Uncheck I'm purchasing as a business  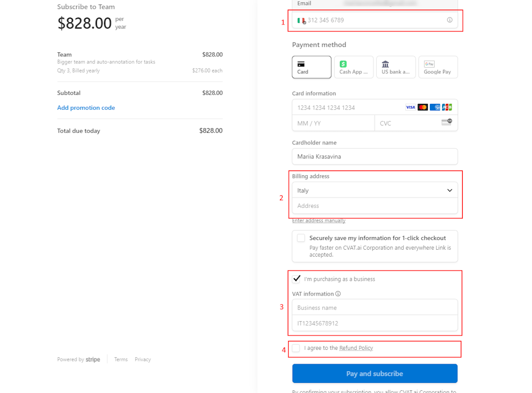[296, 279]
